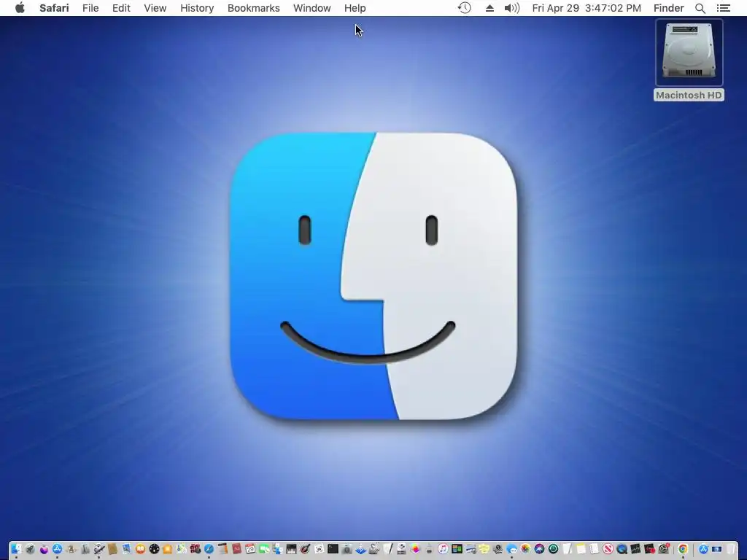Open Safari compass in the Dock

pos(209,549)
